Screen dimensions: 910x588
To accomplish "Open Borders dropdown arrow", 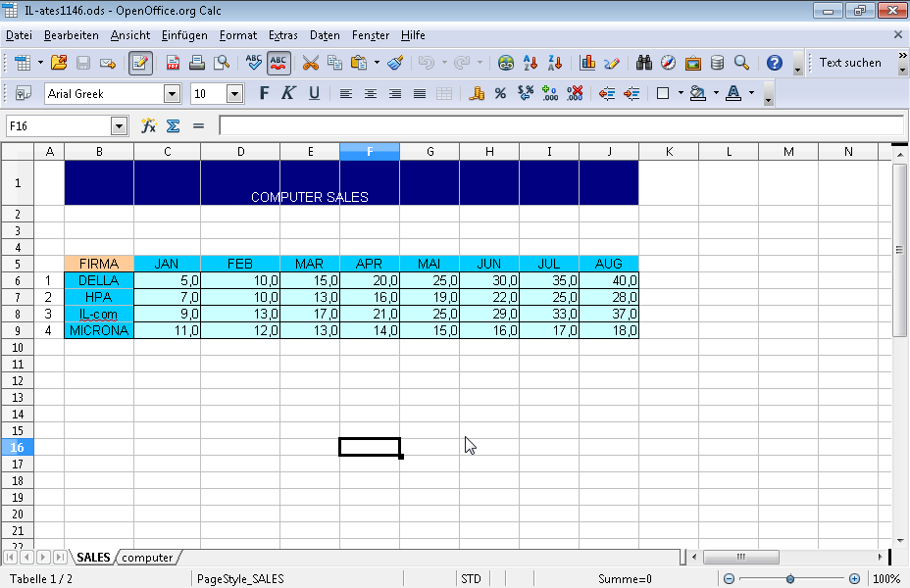I will point(681,93).
